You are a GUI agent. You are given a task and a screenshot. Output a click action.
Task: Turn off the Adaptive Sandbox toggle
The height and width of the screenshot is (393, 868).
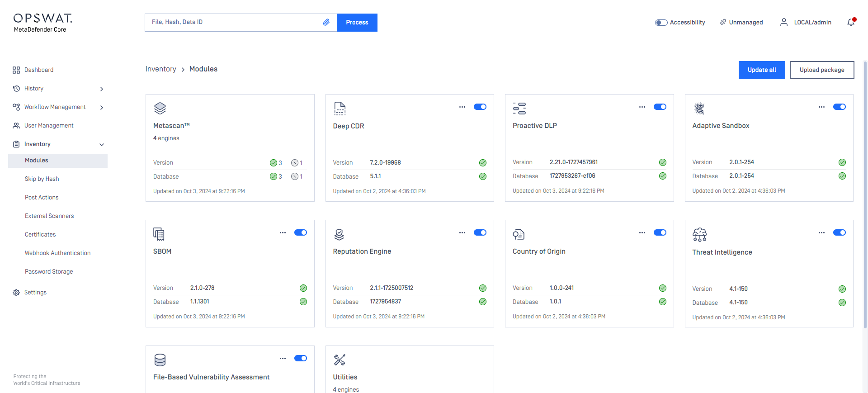[x=840, y=107]
